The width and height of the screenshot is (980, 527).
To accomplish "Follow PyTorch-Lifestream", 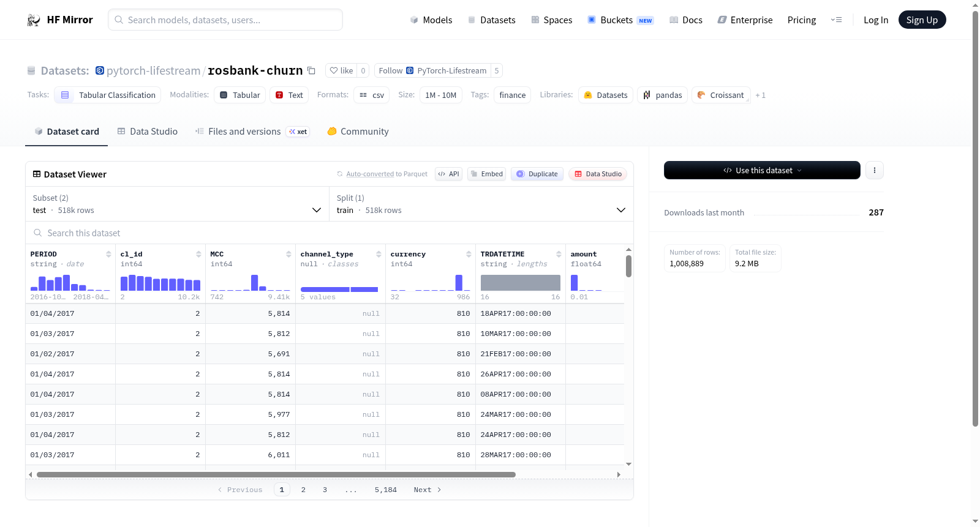I will tap(432, 70).
